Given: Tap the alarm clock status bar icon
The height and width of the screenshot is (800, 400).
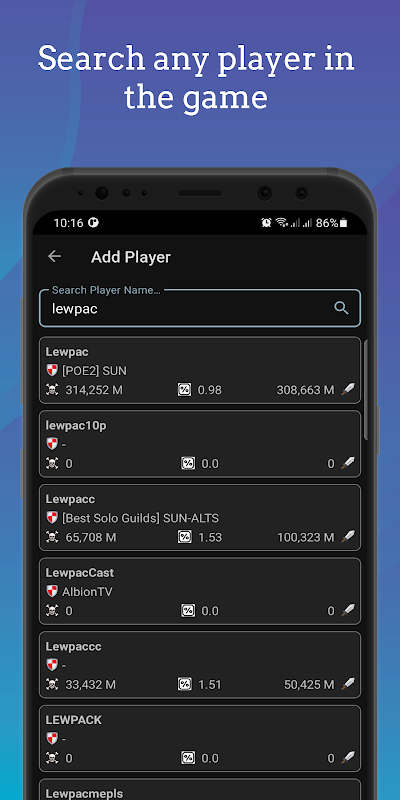Looking at the screenshot, I should tap(266, 222).
